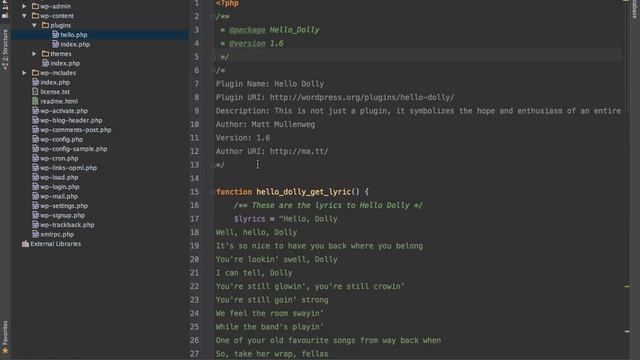Expand the themes folder arrow
The height and width of the screenshot is (360, 640).
[34, 53]
